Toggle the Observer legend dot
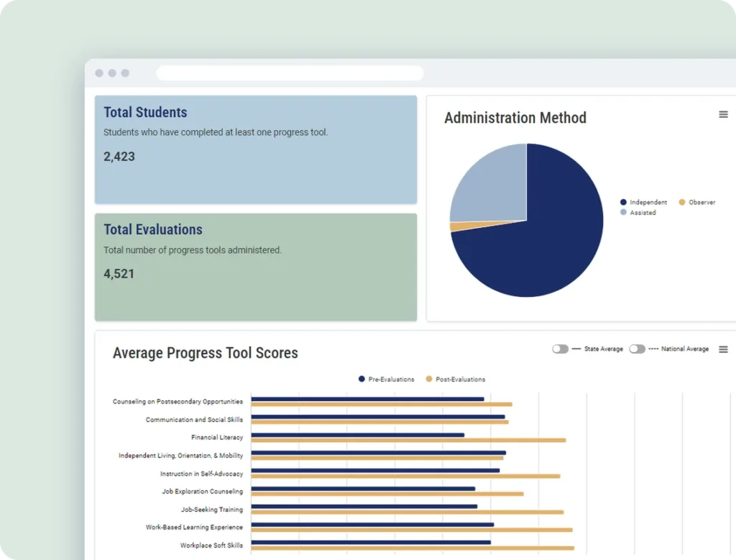Screen dimensions: 736x560 click(x=682, y=202)
